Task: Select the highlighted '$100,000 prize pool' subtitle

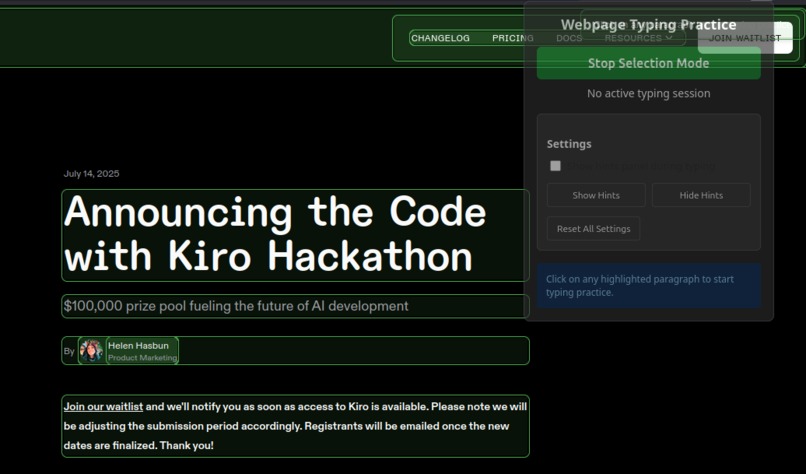Action: (x=296, y=306)
